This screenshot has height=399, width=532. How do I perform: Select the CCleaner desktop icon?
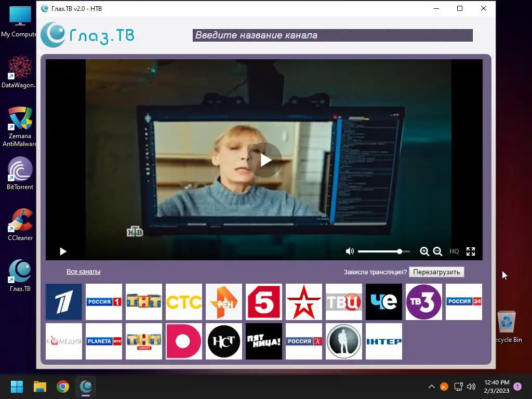click(x=20, y=224)
